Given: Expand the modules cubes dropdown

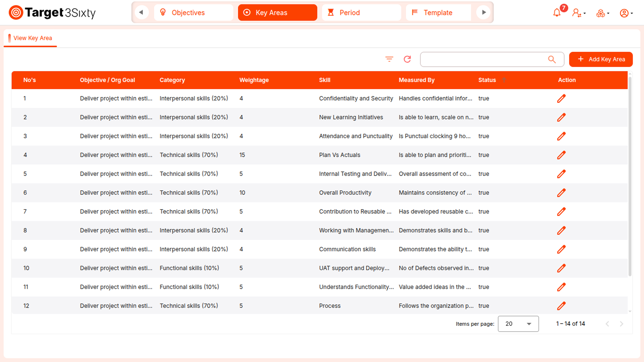Looking at the screenshot, I should pos(603,13).
